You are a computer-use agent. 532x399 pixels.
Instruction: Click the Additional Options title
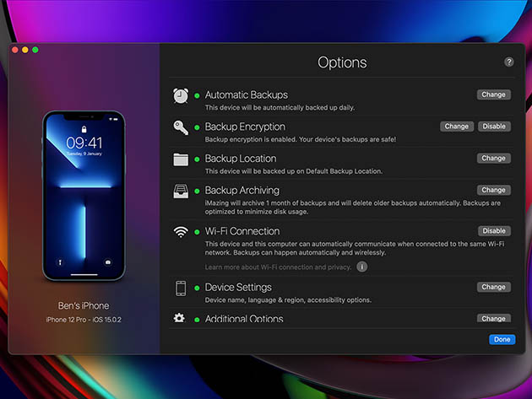click(244, 319)
